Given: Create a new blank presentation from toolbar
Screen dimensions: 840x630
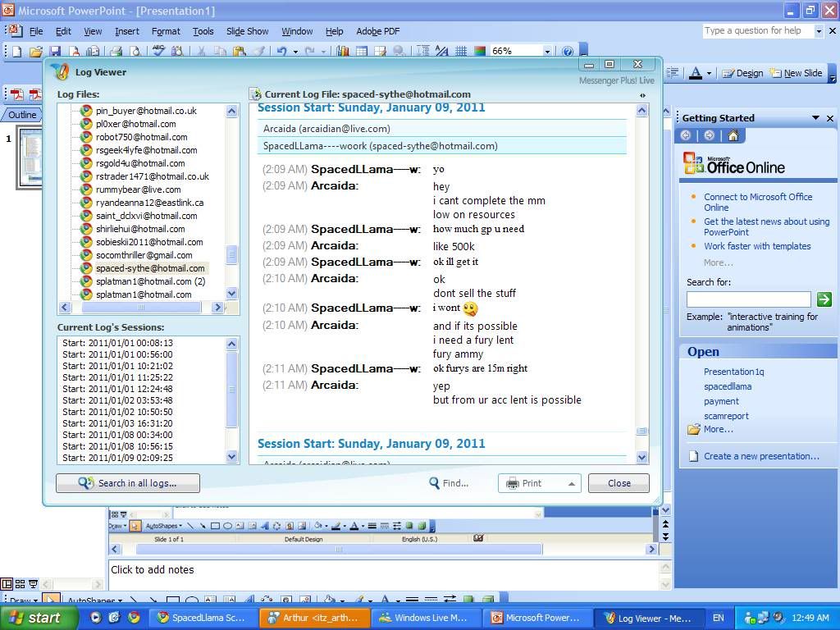Looking at the screenshot, I should tap(17, 52).
